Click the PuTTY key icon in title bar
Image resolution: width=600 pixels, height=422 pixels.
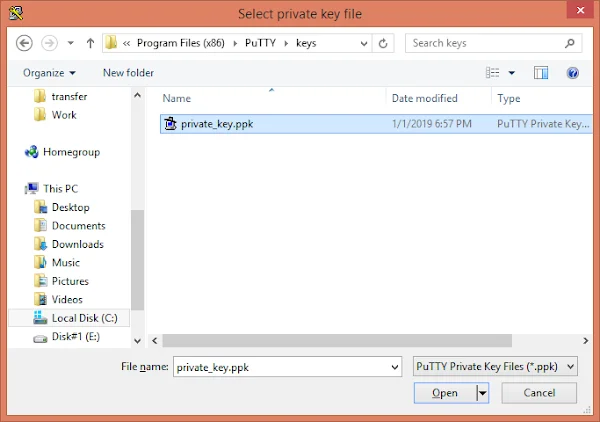click(16, 13)
